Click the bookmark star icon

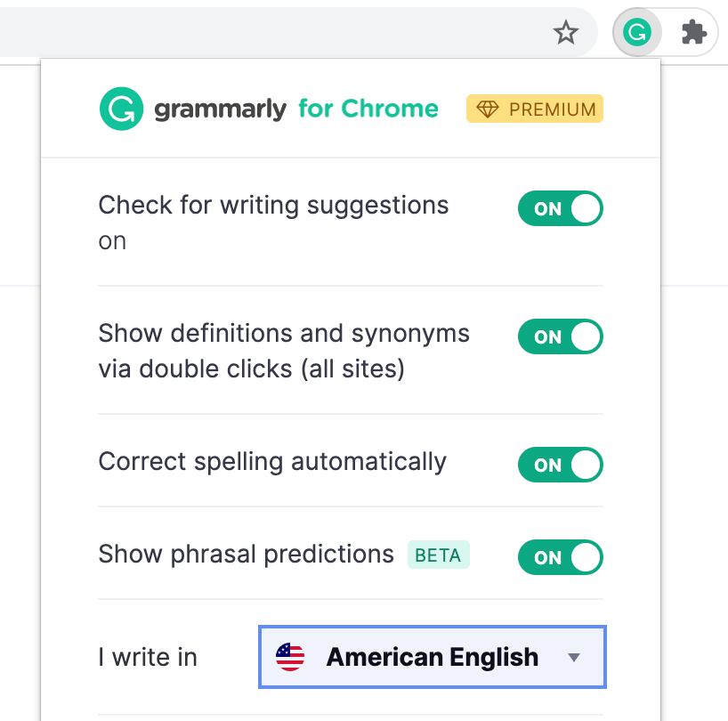pos(566,34)
